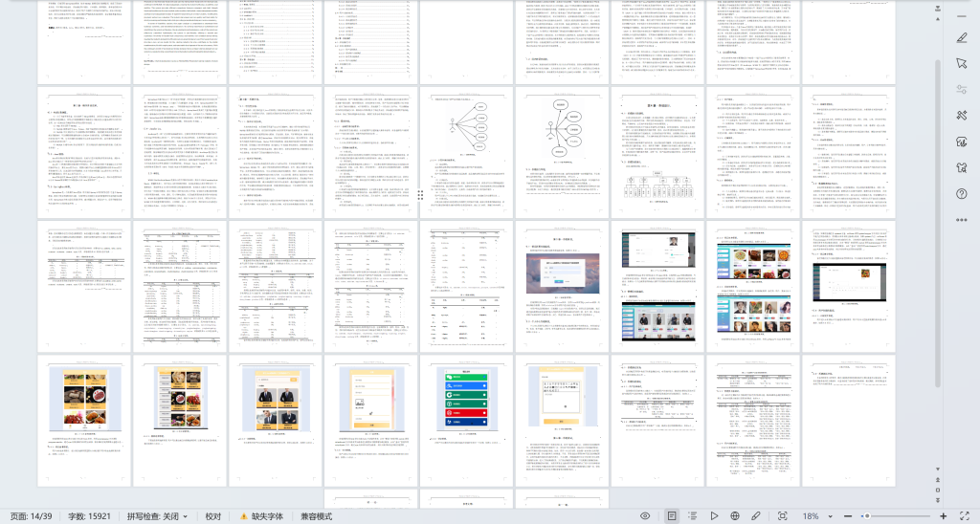The height and width of the screenshot is (524, 980).
Task: Switch to web layout globe view
Action: [735, 516]
